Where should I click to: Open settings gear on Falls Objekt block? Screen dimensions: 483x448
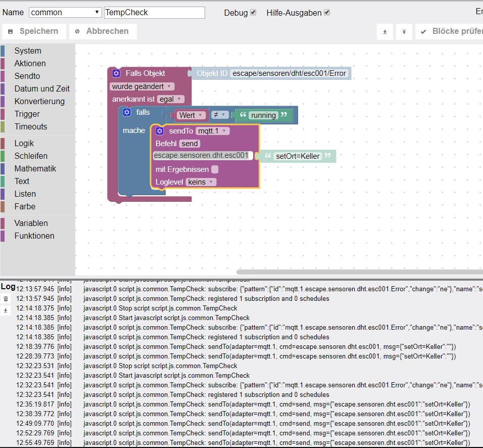coord(116,73)
